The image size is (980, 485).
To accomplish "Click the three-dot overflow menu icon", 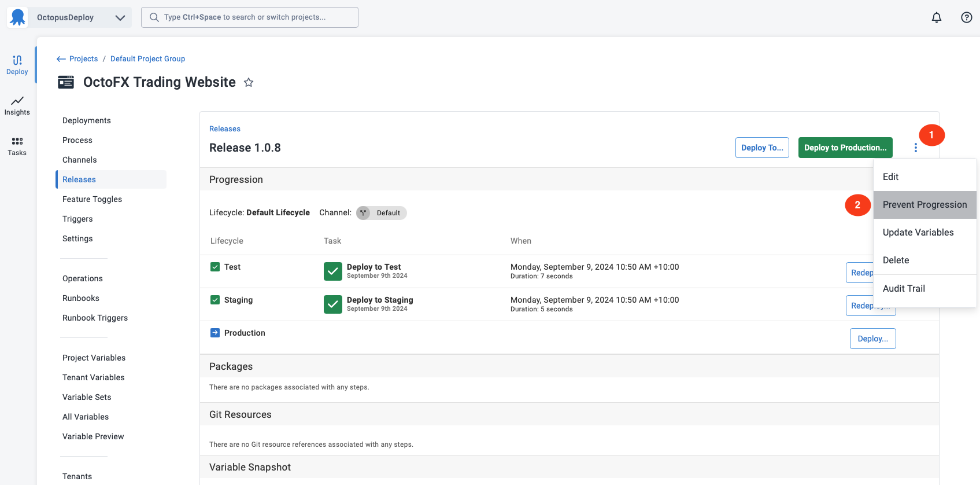I will coord(915,148).
